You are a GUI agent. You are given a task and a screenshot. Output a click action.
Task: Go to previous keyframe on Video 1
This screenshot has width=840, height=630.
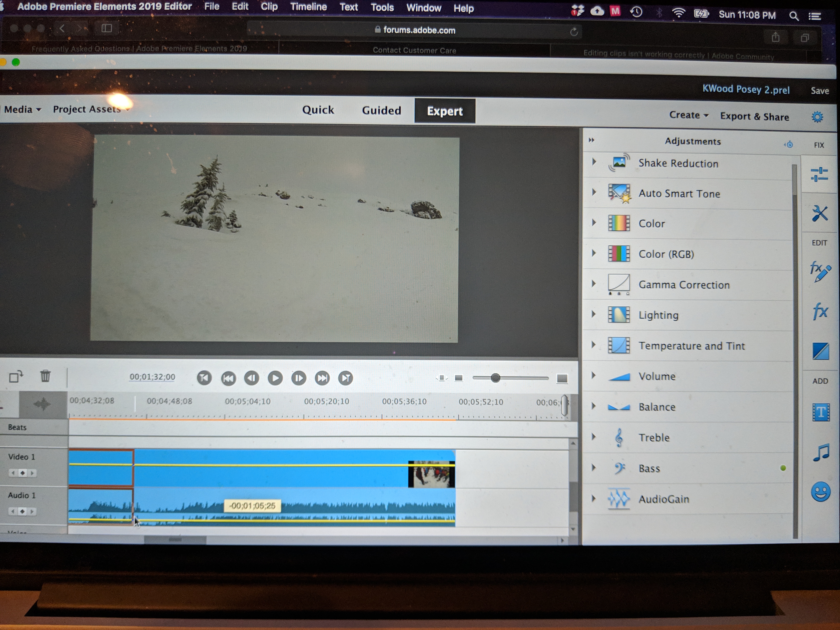pyautogui.click(x=13, y=473)
